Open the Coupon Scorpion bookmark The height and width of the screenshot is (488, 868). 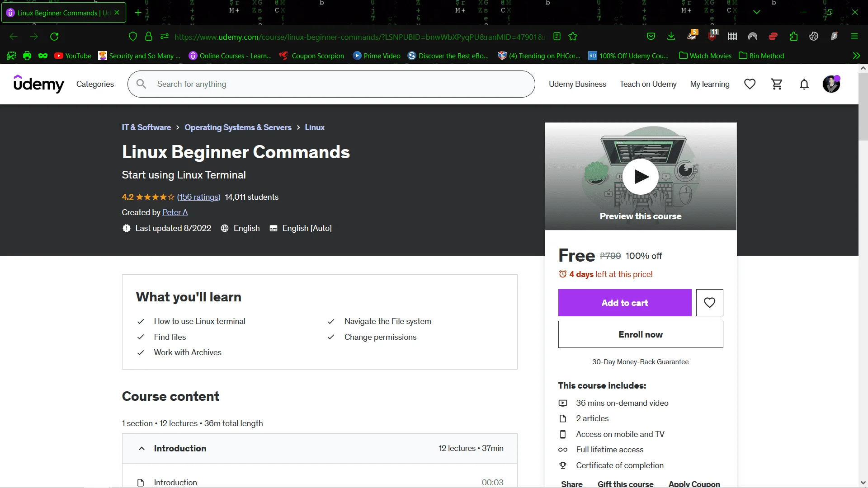point(311,56)
